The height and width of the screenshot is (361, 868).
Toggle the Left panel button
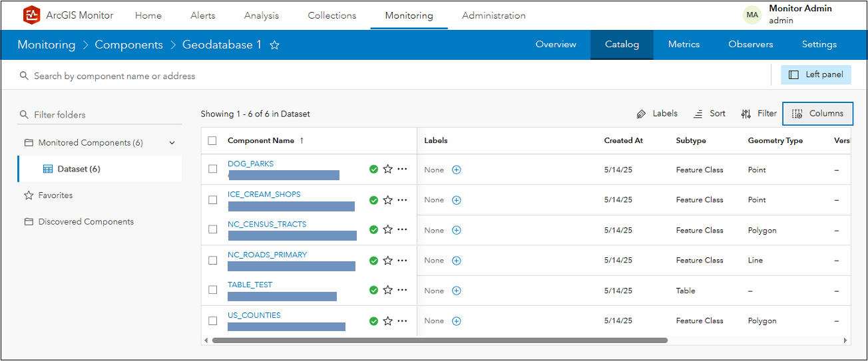pos(816,74)
